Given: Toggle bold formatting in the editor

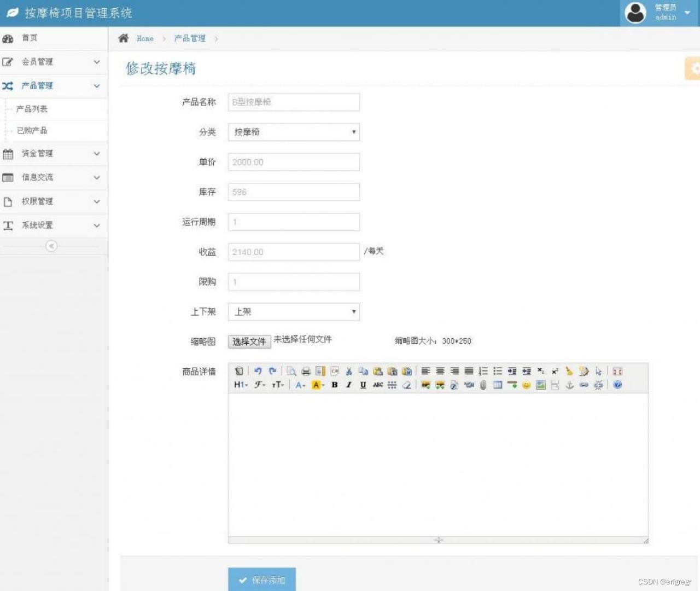Looking at the screenshot, I should 334,385.
